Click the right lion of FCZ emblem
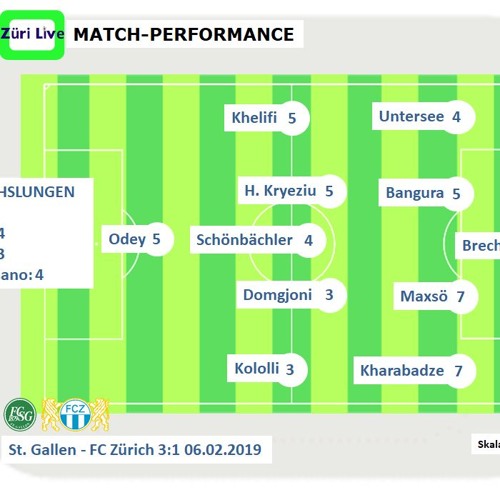The image size is (500, 500). click(x=100, y=415)
